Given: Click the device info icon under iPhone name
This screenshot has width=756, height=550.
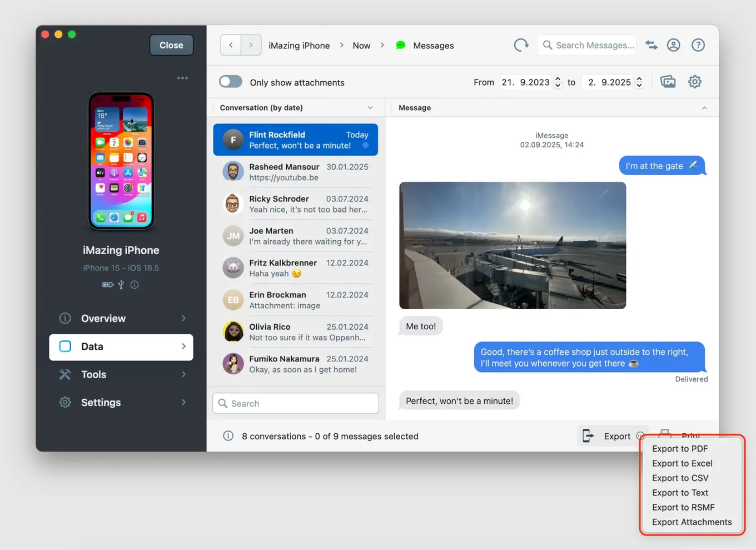Looking at the screenshot, I should pos(135,285).
